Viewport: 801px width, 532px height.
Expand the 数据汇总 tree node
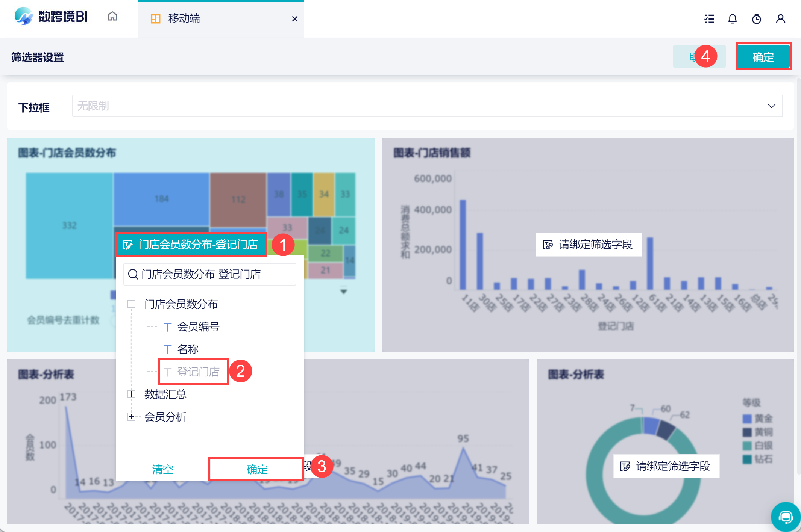point(131,394)
